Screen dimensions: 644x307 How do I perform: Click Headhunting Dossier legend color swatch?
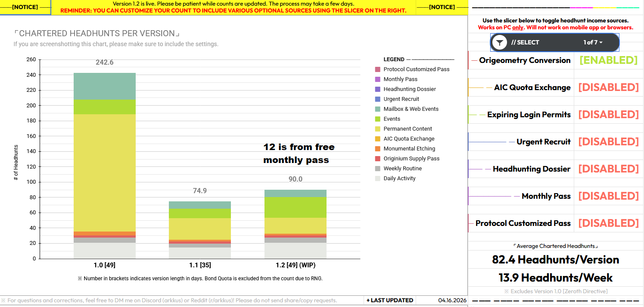tap(378, 89)
